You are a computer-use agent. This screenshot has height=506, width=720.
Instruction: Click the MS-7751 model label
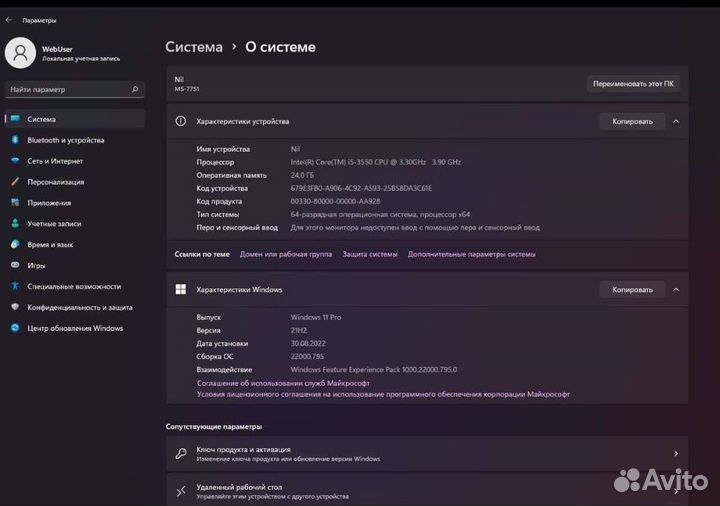(x=187, y=89)
